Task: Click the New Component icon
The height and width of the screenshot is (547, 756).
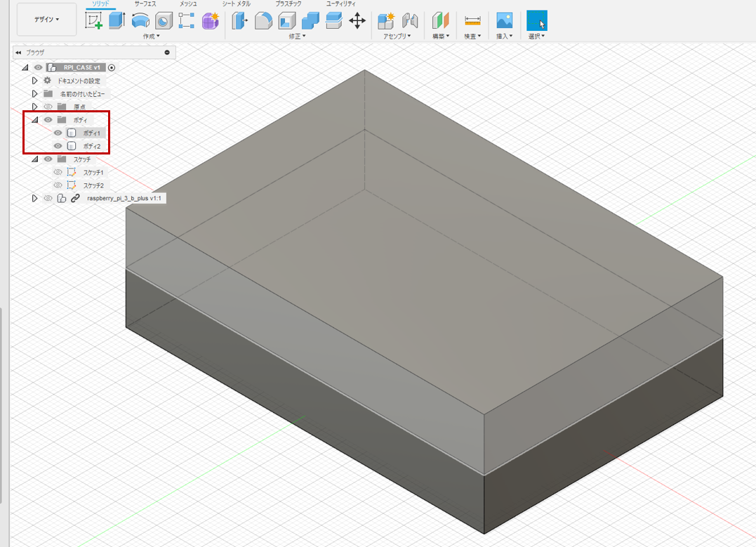Action: pyautogui.click(x=386, y=21)
